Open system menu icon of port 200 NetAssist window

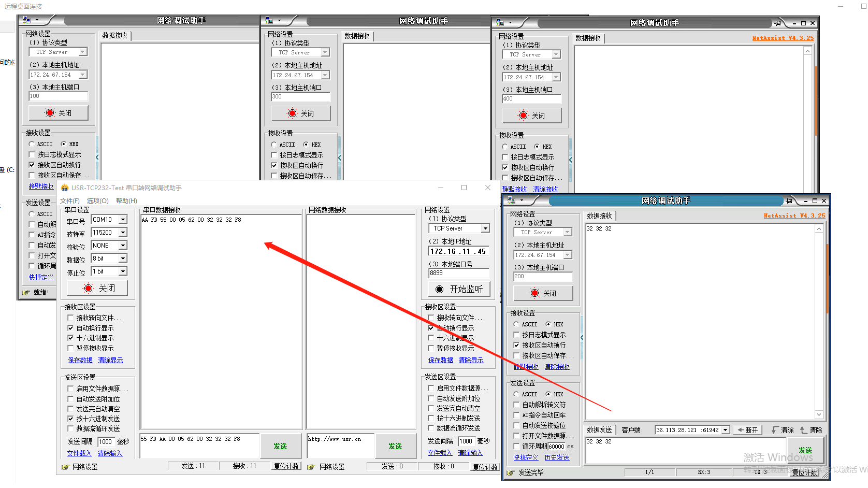512,200
